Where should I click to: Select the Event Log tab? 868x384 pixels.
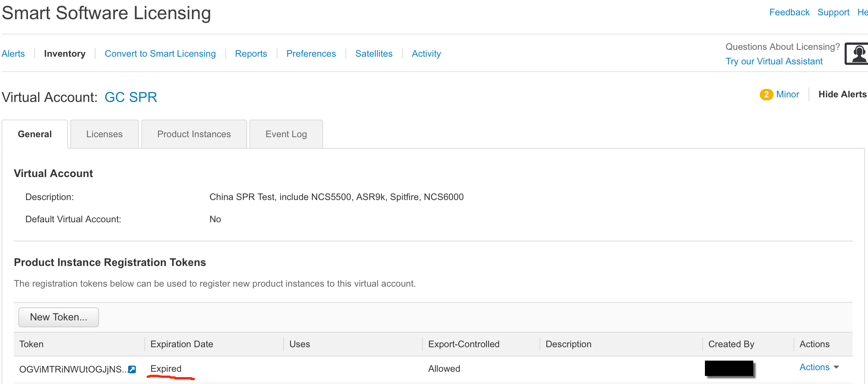286,134
